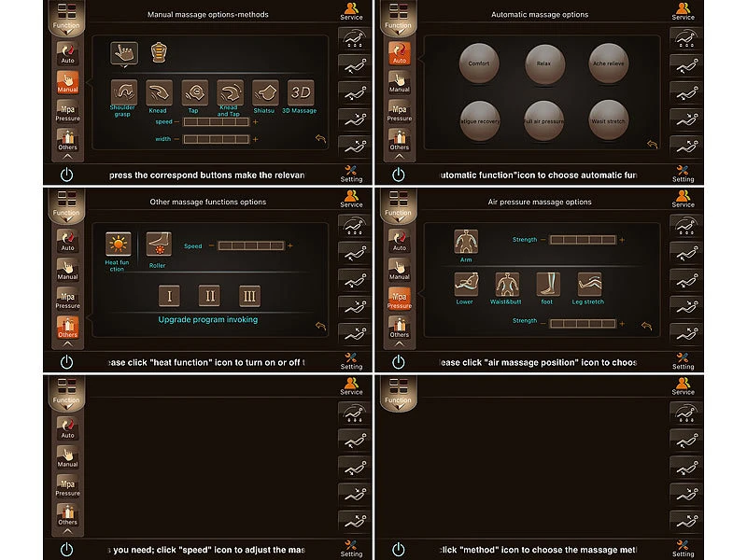
Task: Toggle power in the Automatic massage options panel
Action: 399,175
